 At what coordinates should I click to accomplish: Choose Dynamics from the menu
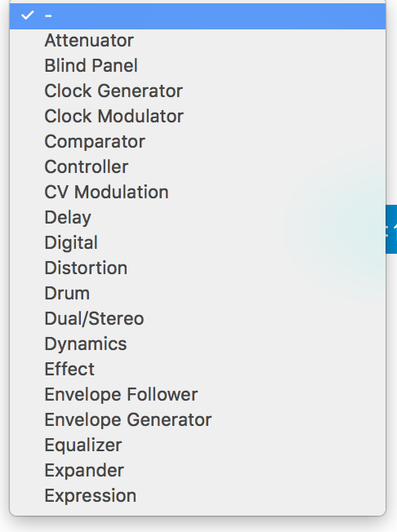198,344
